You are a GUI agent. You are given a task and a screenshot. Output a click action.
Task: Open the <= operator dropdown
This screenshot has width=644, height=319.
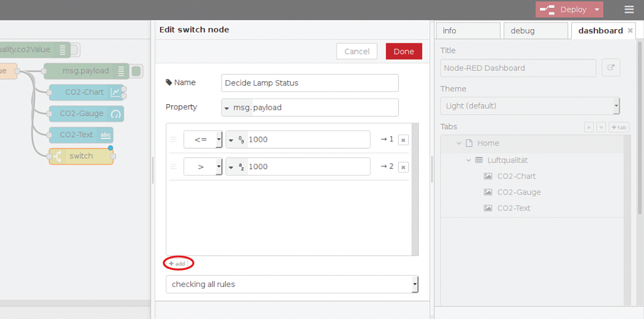[x=203, y=139]
